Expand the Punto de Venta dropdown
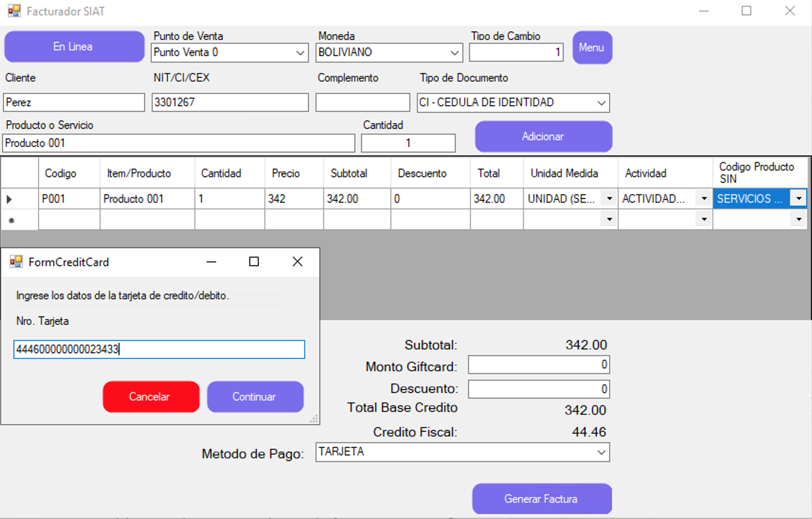This screenshot has width=812, height=519. [x=300, y=53]
